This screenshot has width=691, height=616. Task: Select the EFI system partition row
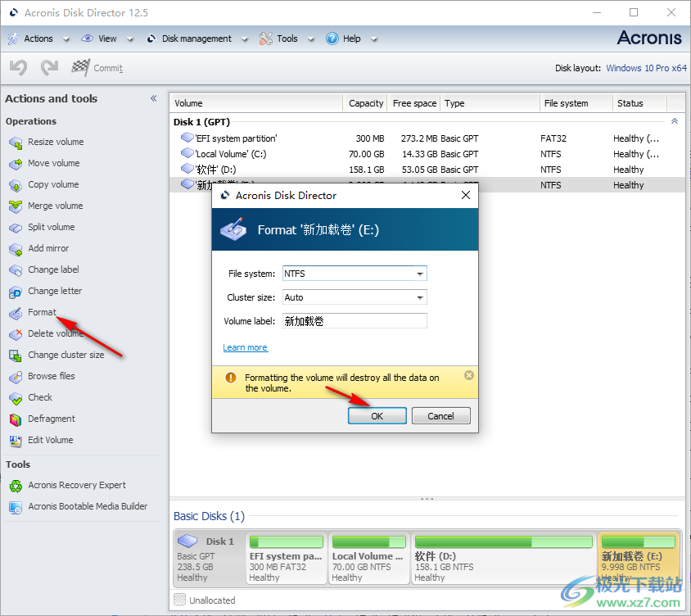(x=427, y=138)
